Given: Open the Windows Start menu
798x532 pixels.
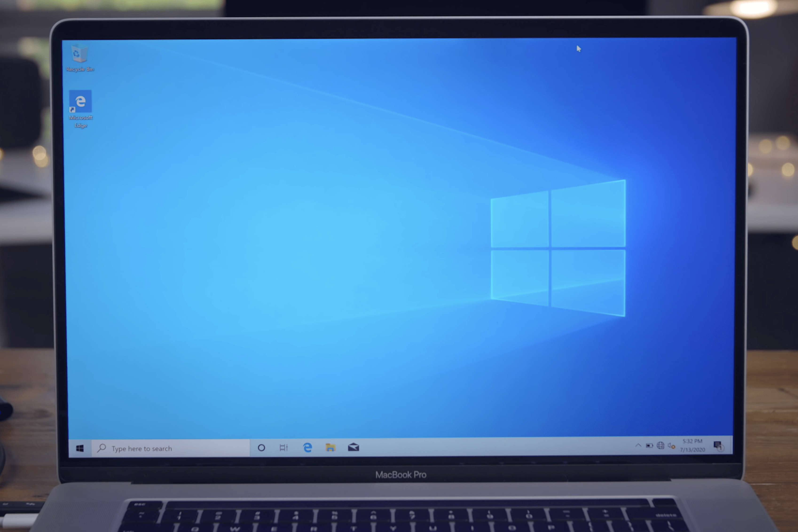Looking at the screenshot, I should tap(80, 449).
